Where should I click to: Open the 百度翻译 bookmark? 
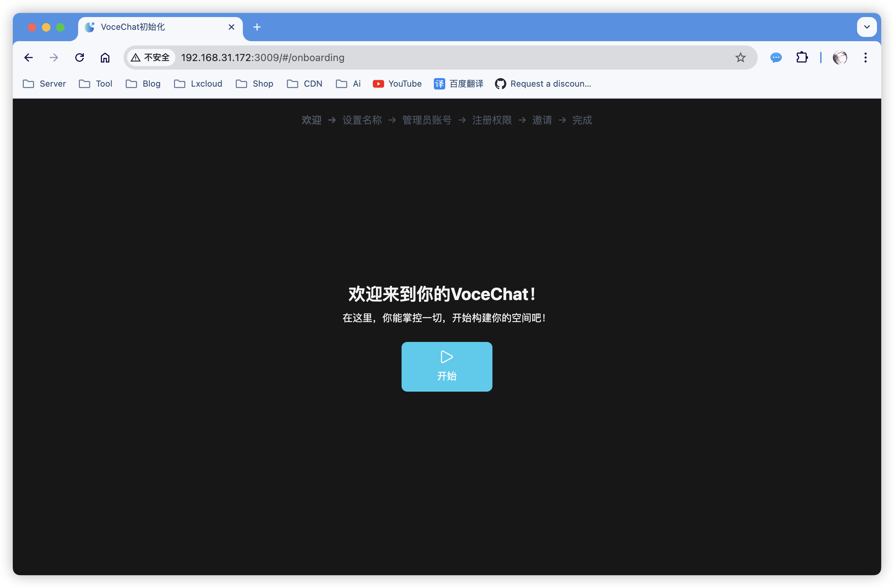(458, 84)
